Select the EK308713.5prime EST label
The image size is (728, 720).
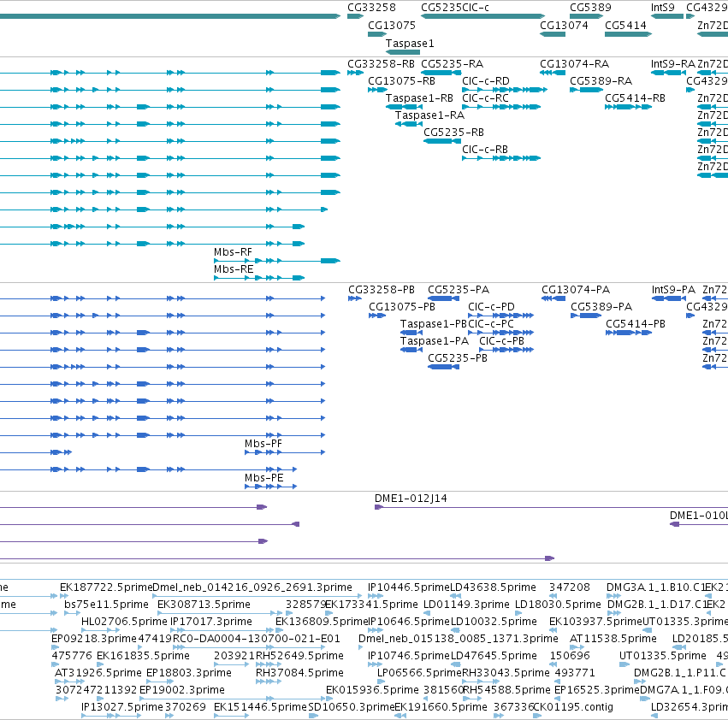pyautogui.click(x=204, y=605)
